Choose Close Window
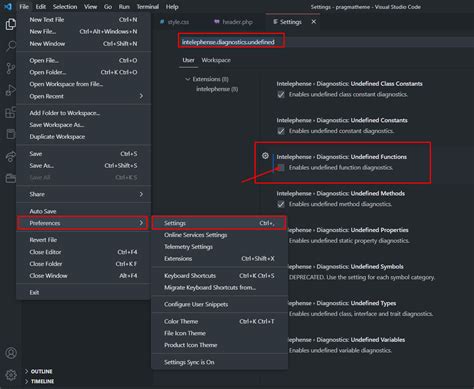 (84, 276)
